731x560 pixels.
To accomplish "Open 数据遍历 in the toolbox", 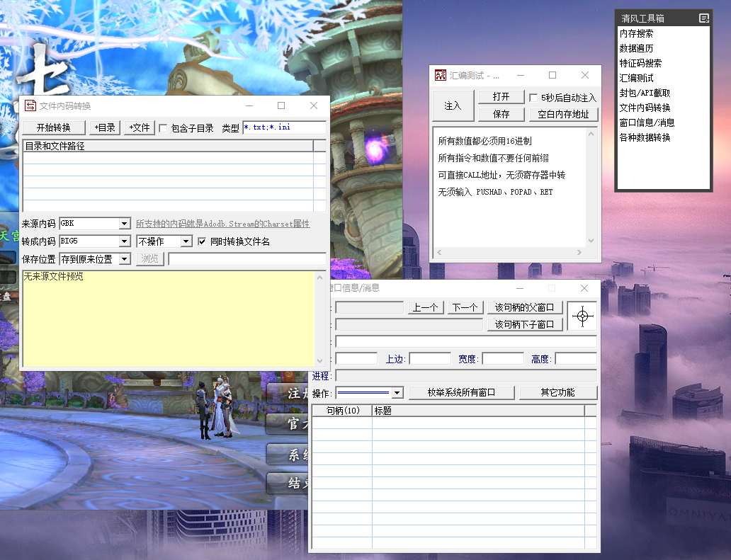I will (x=636, y=48).
